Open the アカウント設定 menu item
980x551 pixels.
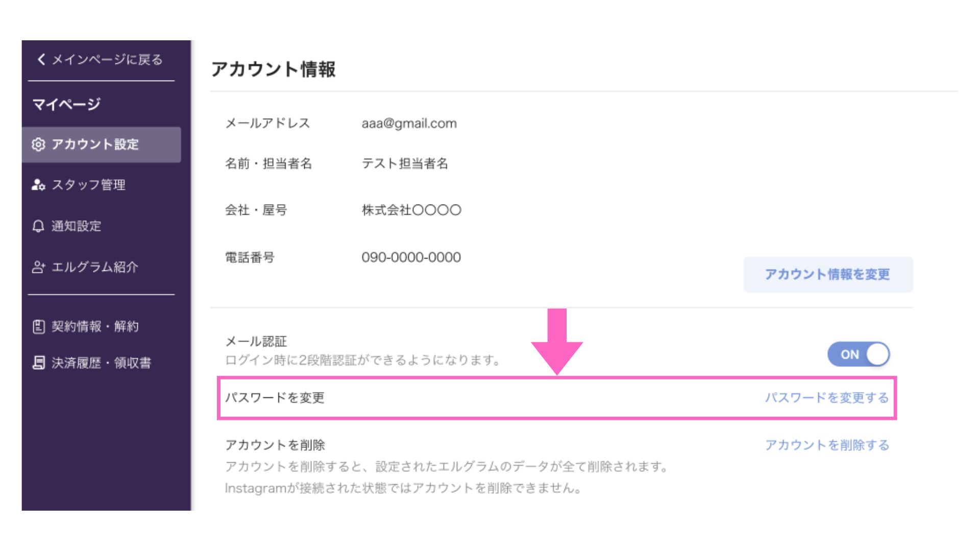click(x=95, y=144)
